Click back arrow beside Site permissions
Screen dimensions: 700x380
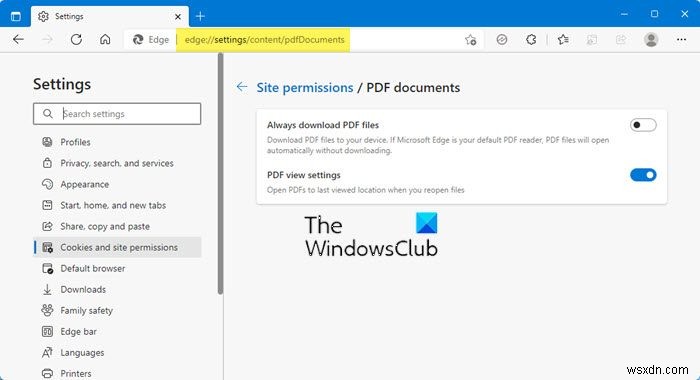click(242, 87)
